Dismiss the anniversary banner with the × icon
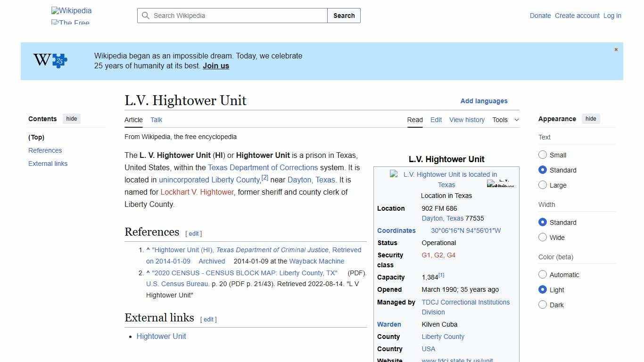 coord(616,49)
